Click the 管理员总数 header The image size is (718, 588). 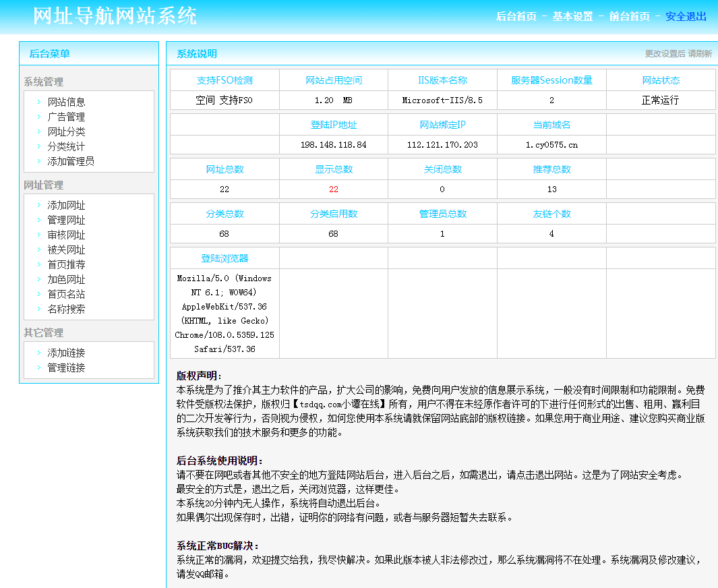pos(443,213)
